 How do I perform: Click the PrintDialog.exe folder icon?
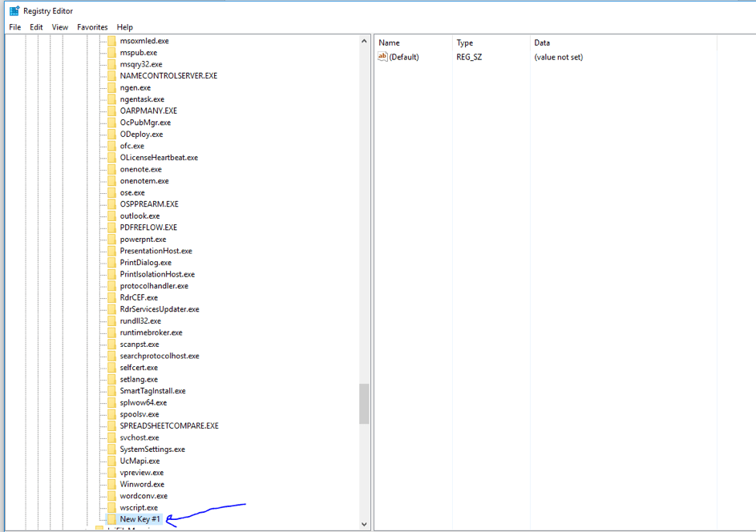point(112,263)
